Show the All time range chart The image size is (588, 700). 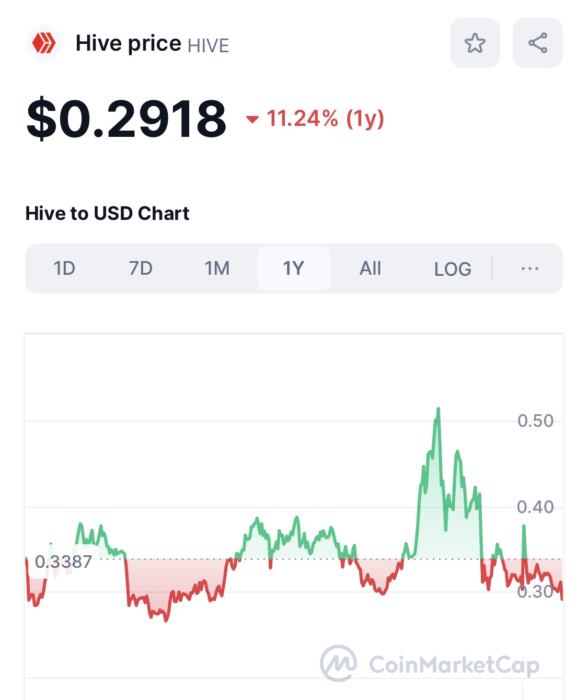click(x=370, y=269)
